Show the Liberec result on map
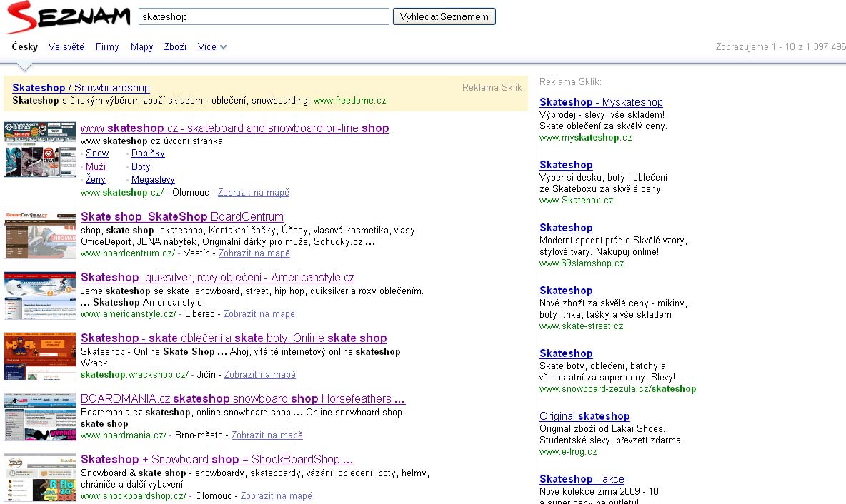This screenshot has width=846, height=504. [x=259, y=313]
